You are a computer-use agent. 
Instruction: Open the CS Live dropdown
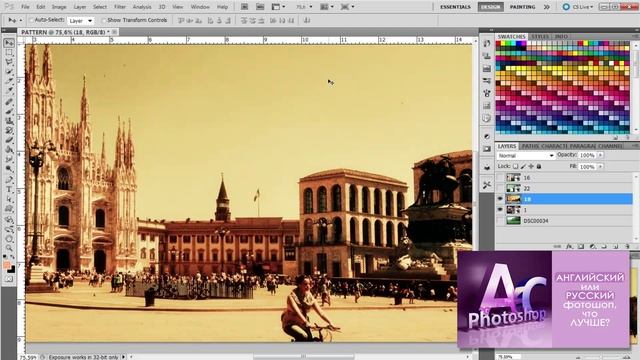pyautogui.click(x=578, y=7)
